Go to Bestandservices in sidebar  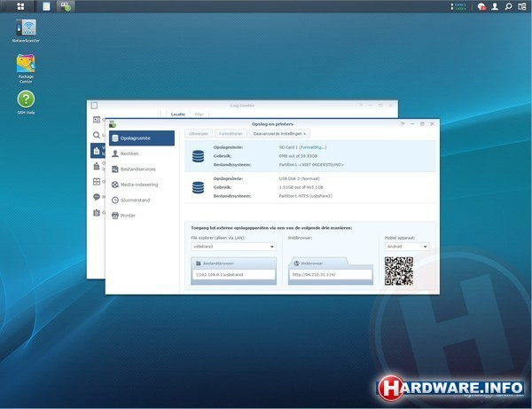point(142,169)
